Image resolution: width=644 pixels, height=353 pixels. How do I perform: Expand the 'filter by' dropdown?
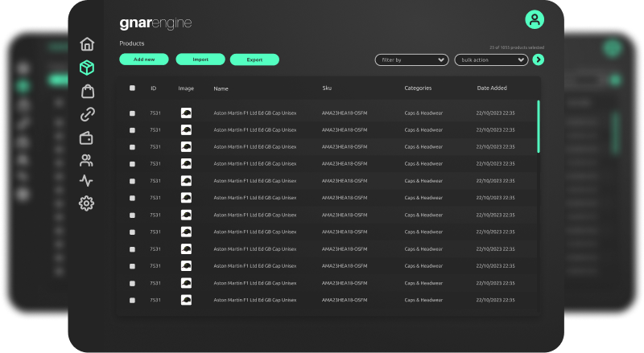click(411, 60)
